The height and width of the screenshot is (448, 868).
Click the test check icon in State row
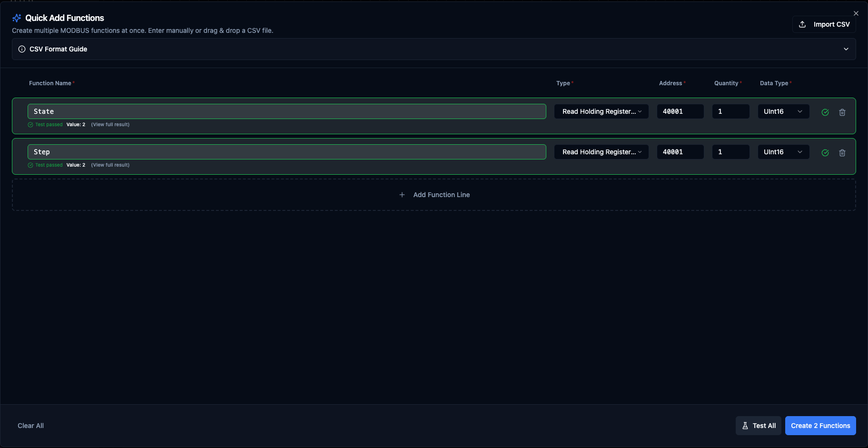[x=825, y=112]
